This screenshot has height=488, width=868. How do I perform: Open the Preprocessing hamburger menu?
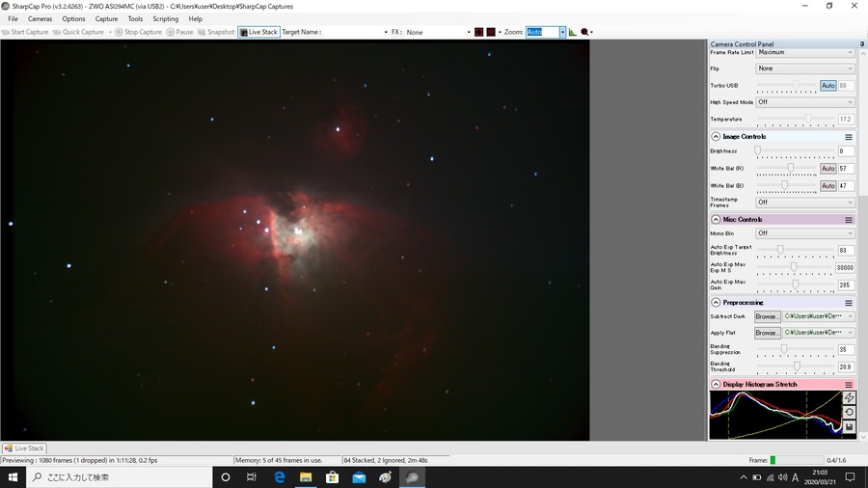coord(849,303)
